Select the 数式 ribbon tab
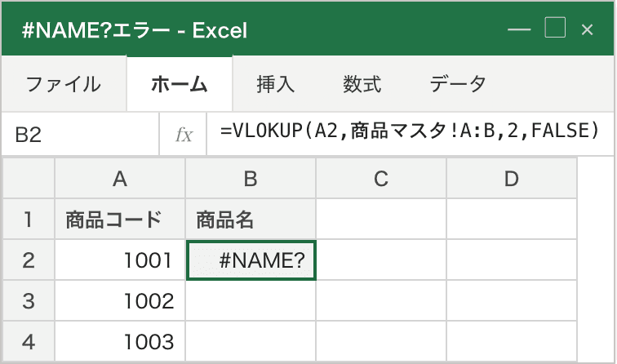This screenshot has height=364, width=617. pos(362,84)
